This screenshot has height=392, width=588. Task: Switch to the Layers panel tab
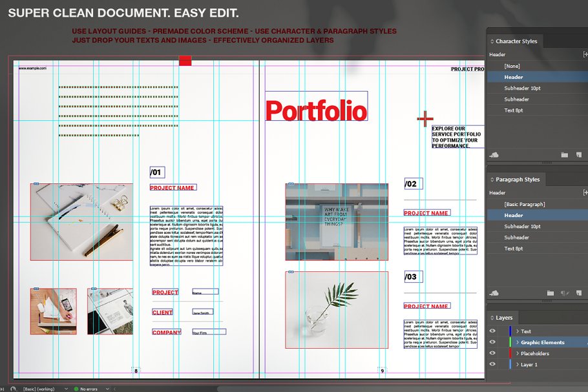(x=504, y=318)
